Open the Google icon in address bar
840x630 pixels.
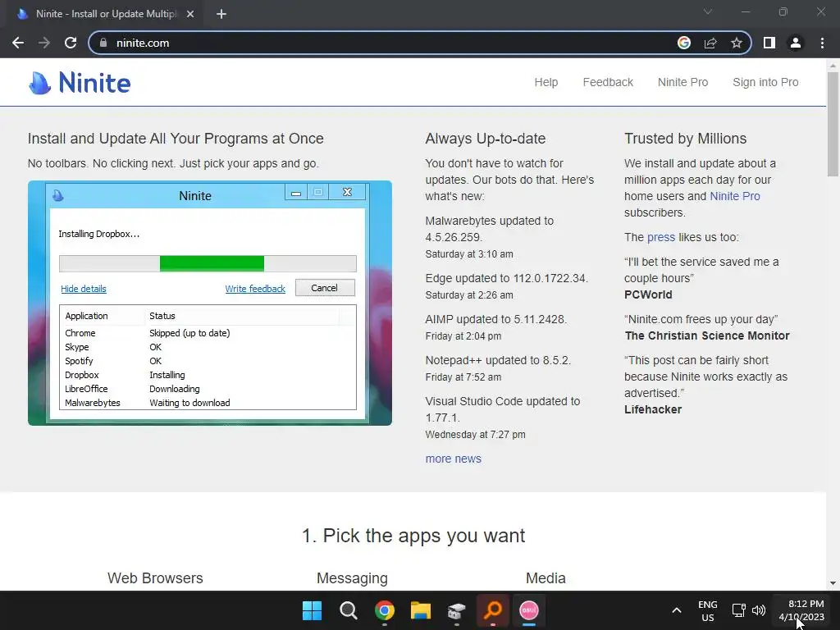click(684, 43)
